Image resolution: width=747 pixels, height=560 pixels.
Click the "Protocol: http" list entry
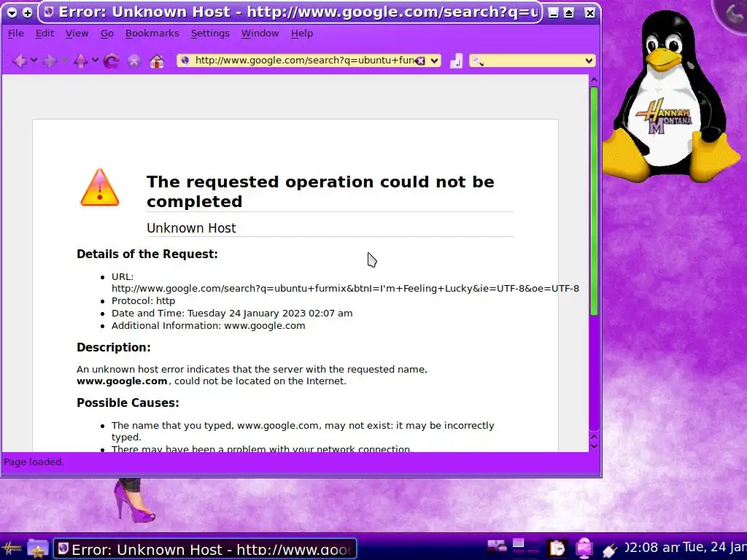(x=144, y=301)
